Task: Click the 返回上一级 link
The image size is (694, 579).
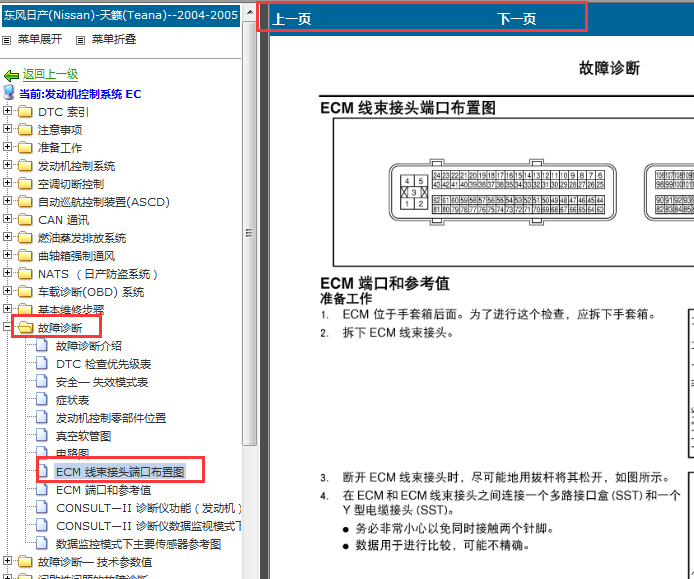Action: click(50, 74)
